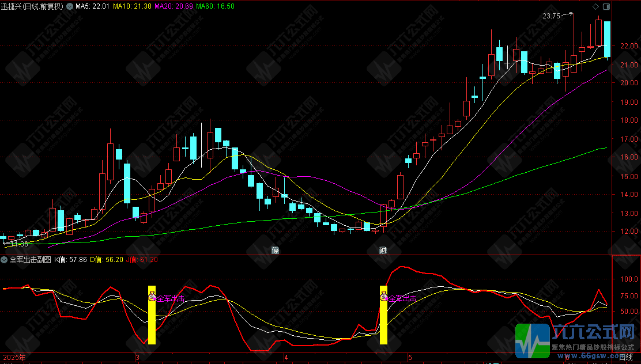Open the 全军出击副图 sub-chart dropdown arrow

point(4,260)
